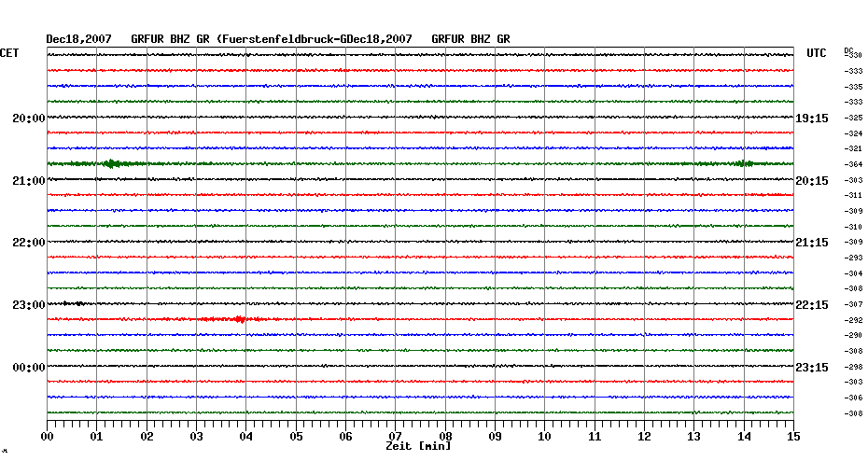Click the 23:15 UTC time label
Viewport: 868px width, 461px height.
click(x=812, y=368)
